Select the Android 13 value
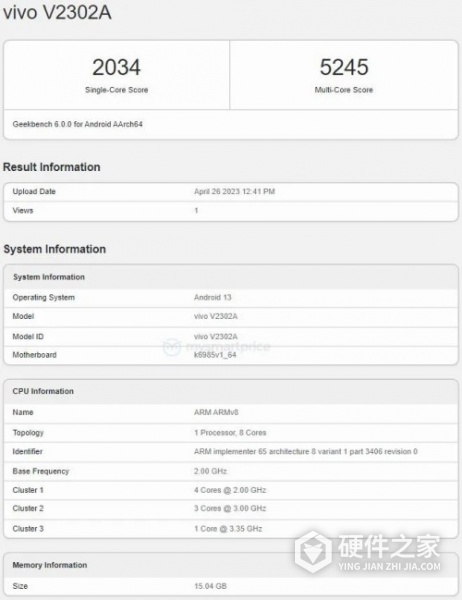 coord(213,297)
